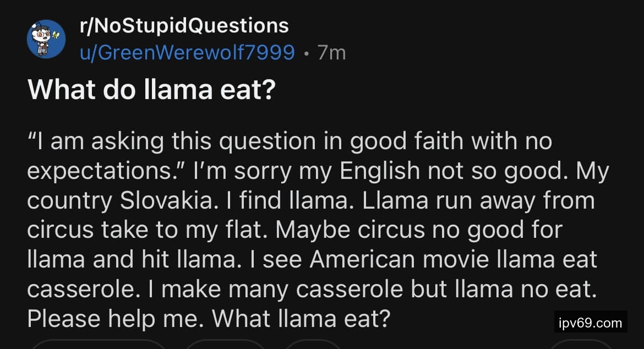Tap the leftmost cut-off pill button below post
Viewport: 644px width, 349px height.
click(98, 345)
